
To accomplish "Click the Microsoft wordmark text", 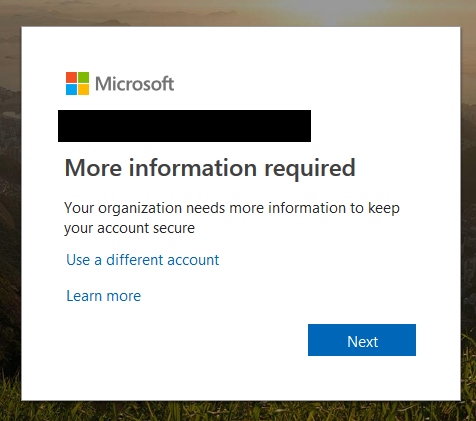I will click(135, 83).
